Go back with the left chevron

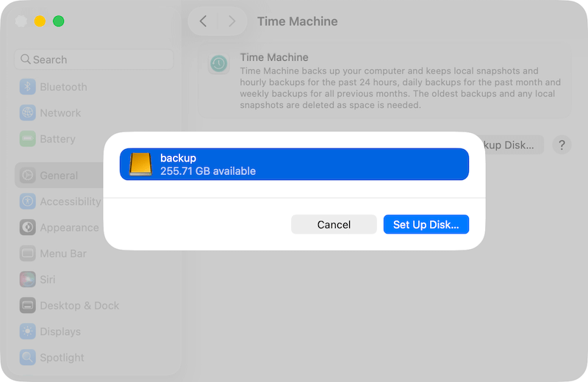(203, 21)
